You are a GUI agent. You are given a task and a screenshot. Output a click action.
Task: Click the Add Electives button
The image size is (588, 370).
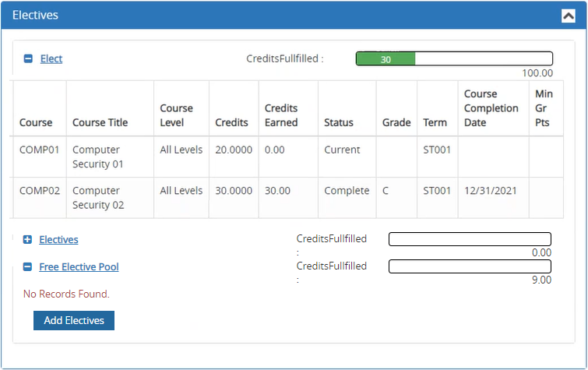74,320
